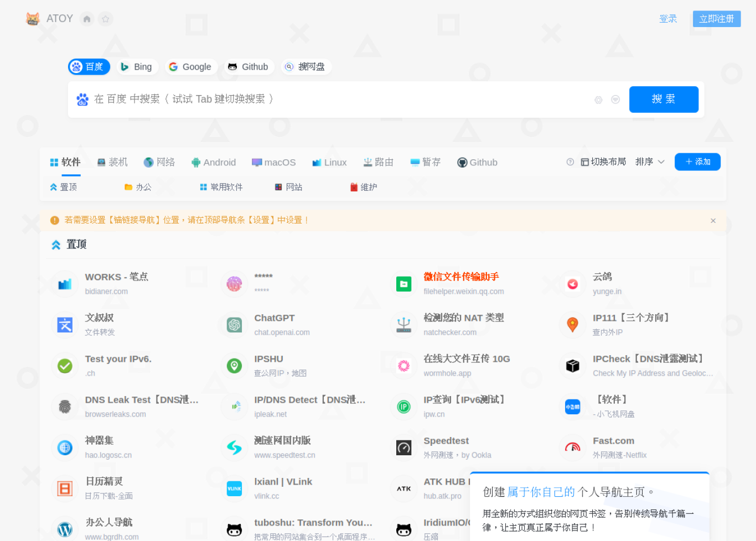Select 百度 as the search engine

point(89,67)
